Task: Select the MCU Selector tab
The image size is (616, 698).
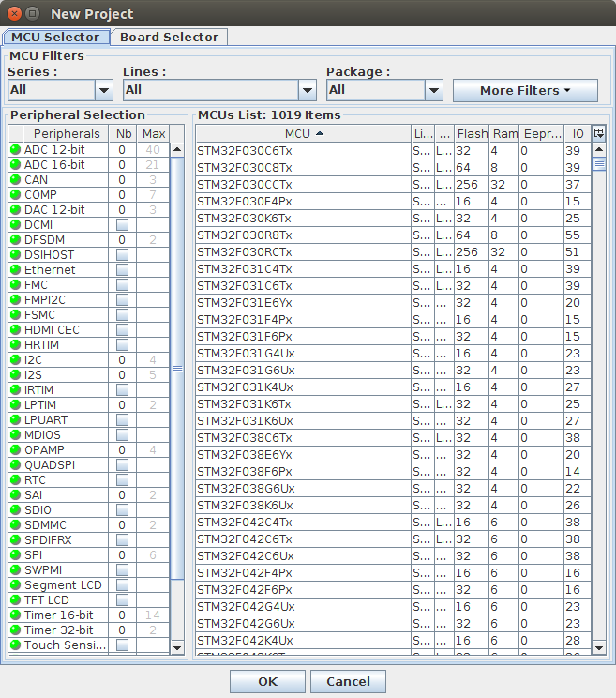Action: click(x=55, y=38)
